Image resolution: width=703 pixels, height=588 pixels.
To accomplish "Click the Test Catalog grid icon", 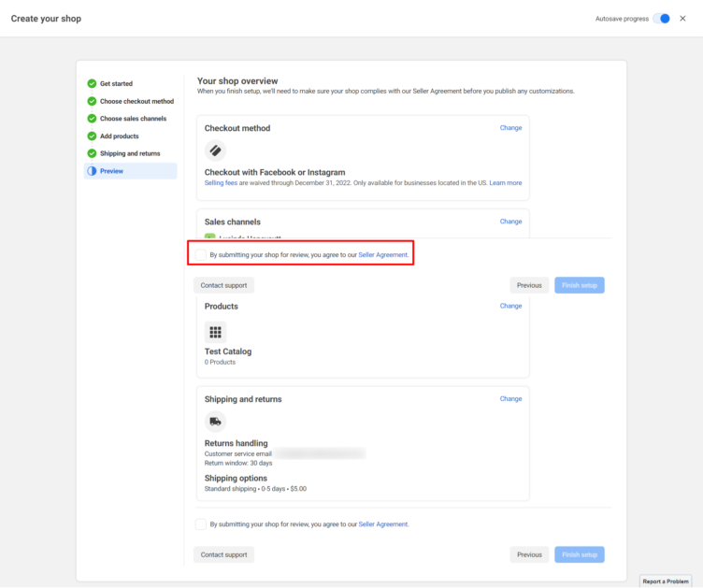I will click(215, 332).
